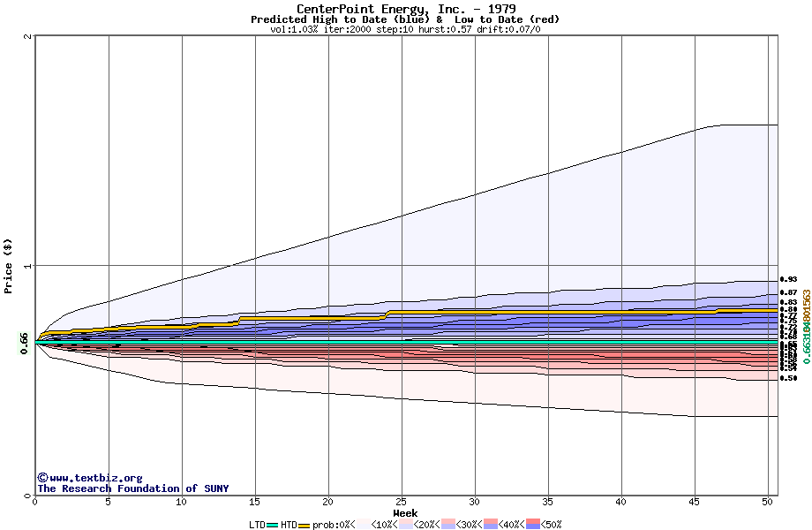Click the 0.87 price band label
Screen dimensions: 812x530
tap(788, 292)
